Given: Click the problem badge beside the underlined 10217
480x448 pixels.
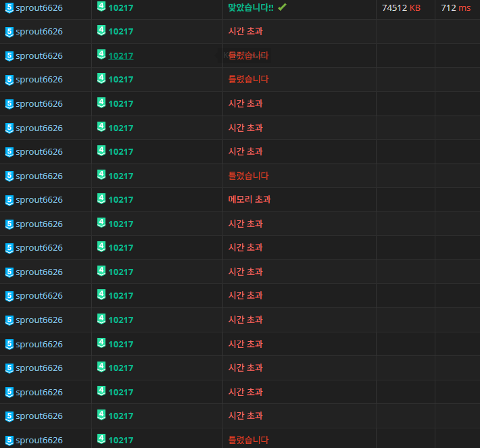Looking at the screenshot, I should click(x=101, y=55).
